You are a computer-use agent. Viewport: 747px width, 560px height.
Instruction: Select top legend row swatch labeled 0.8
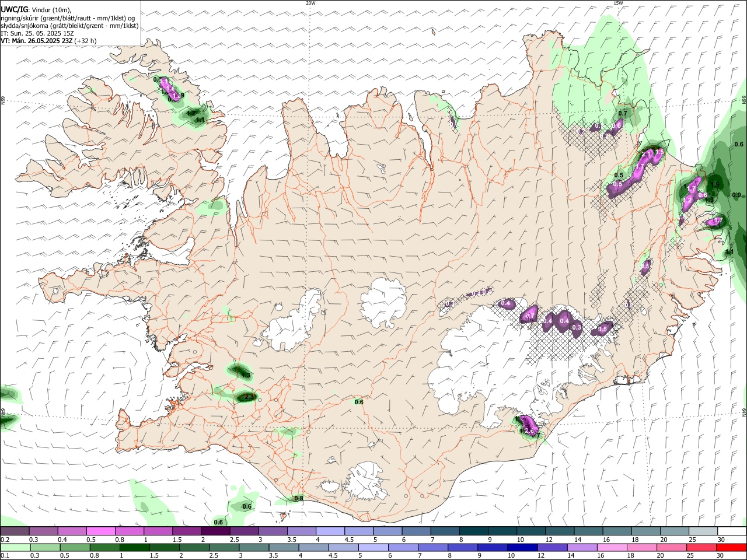(129, 531)
